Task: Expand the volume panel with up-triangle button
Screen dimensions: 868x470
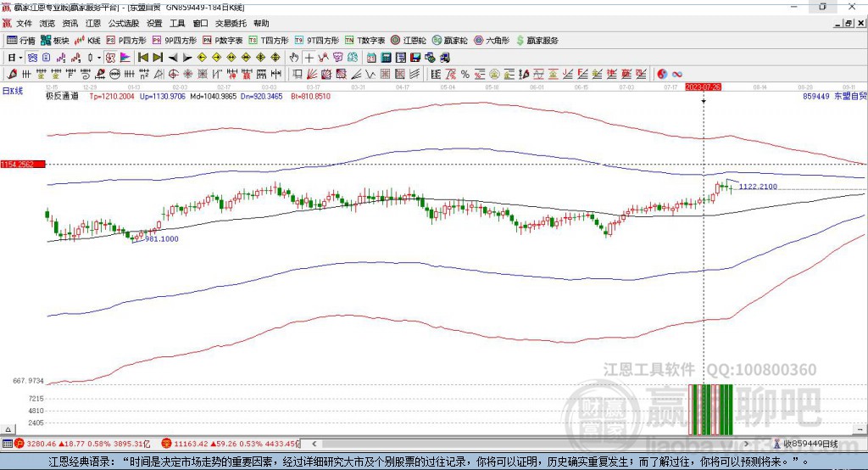Action: pos(8,429)
